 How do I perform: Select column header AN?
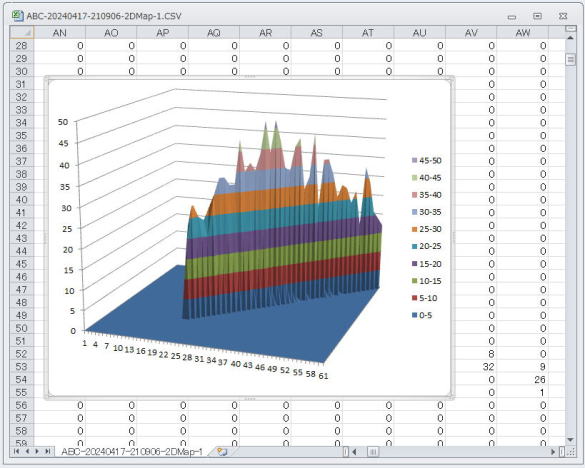tap(60, 33)
